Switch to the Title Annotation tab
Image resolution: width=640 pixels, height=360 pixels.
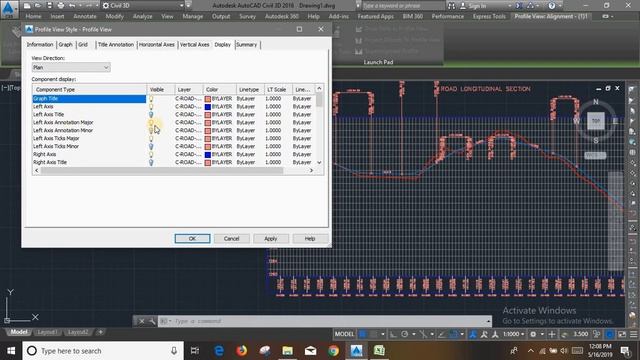tap(116, 44)
